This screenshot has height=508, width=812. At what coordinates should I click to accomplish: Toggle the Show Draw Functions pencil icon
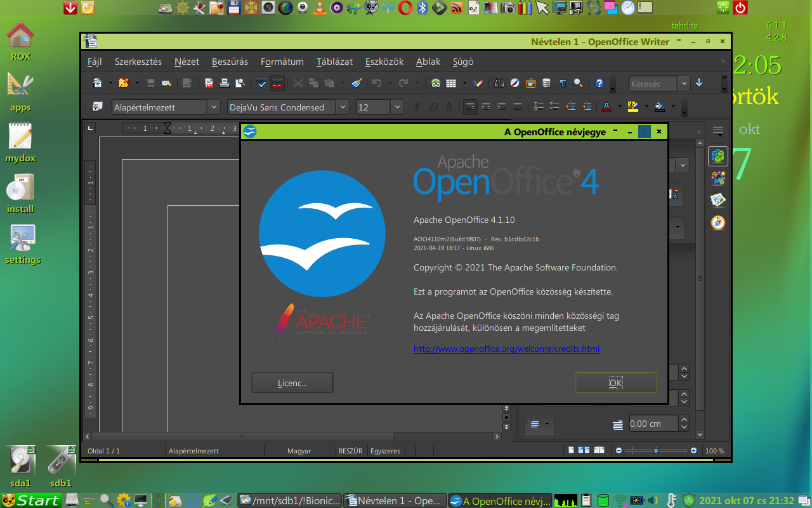coord(478,83)
